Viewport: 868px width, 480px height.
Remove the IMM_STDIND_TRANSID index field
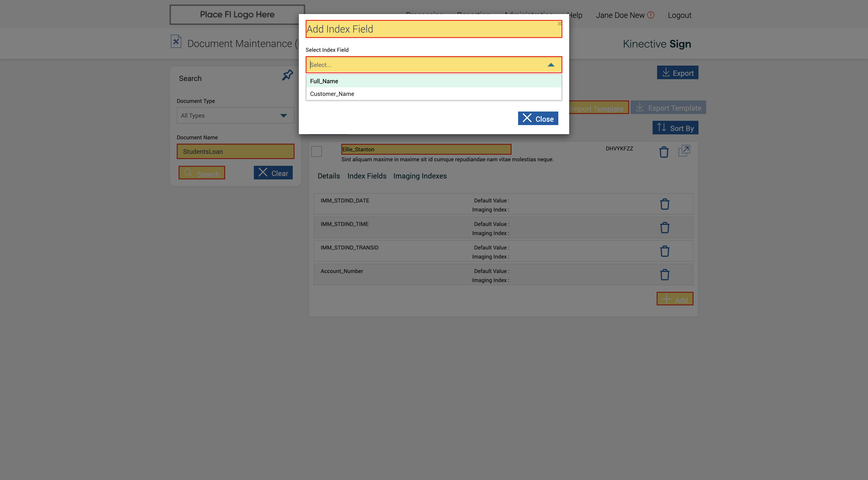[x=665, y=251]
